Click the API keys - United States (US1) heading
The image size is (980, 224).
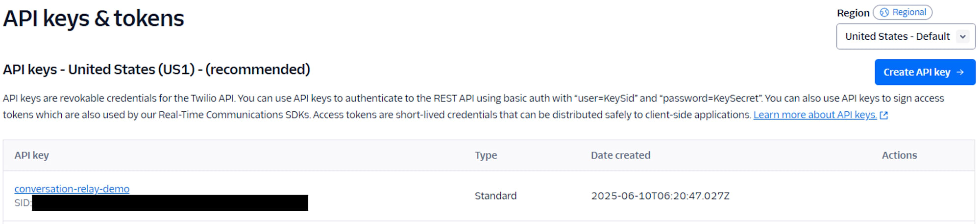pyautogui.click(x=157, y=70)
